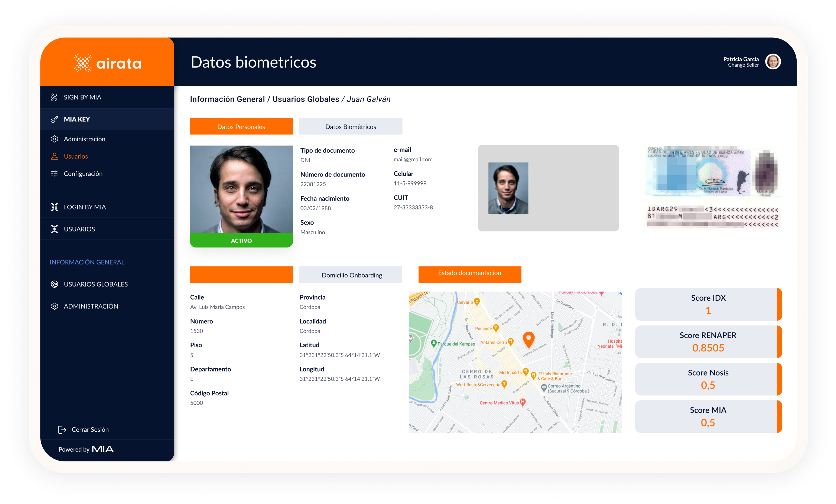The image size is (836, 504).
Task: Click the Cerrar Sesión link
Action: pyautogui.click(x=90, y=430)
